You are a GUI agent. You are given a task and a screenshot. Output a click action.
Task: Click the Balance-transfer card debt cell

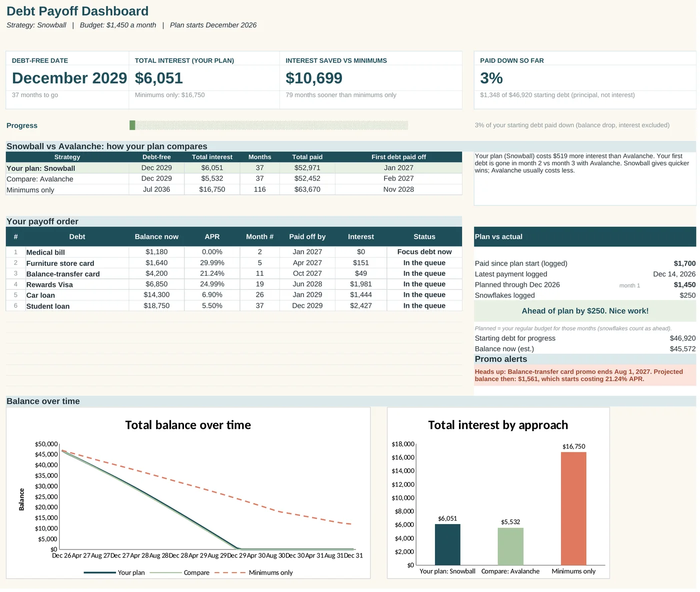(77, 274)
